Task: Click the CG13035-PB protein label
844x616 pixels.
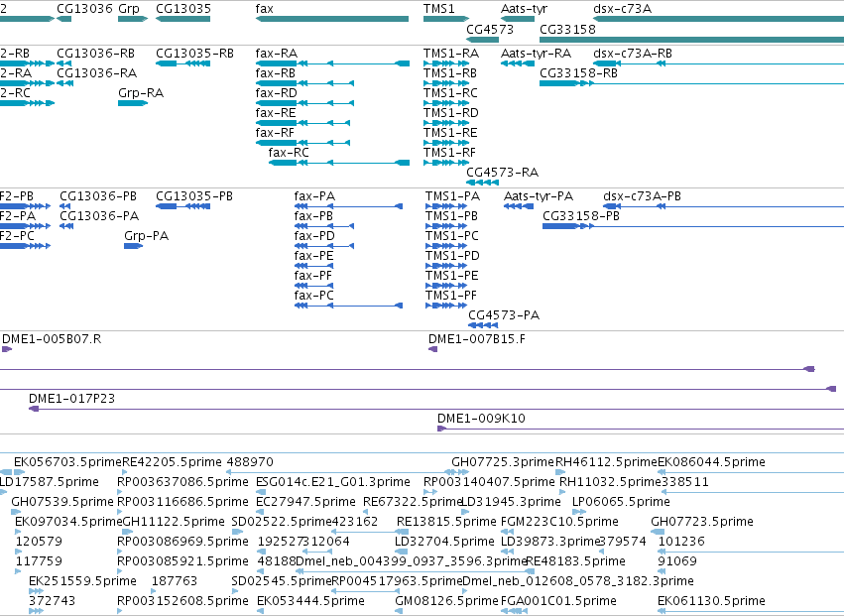Action: point(194,196)
